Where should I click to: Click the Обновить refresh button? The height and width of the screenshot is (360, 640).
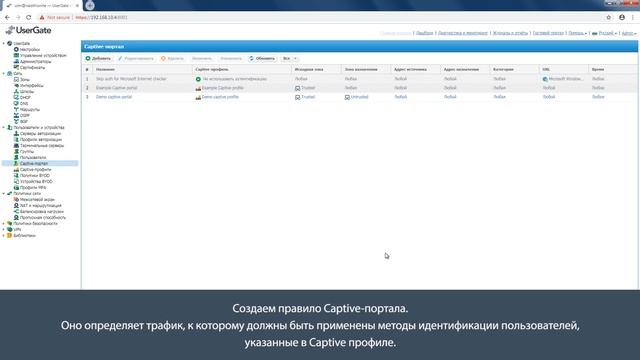(x=262, y=58)
